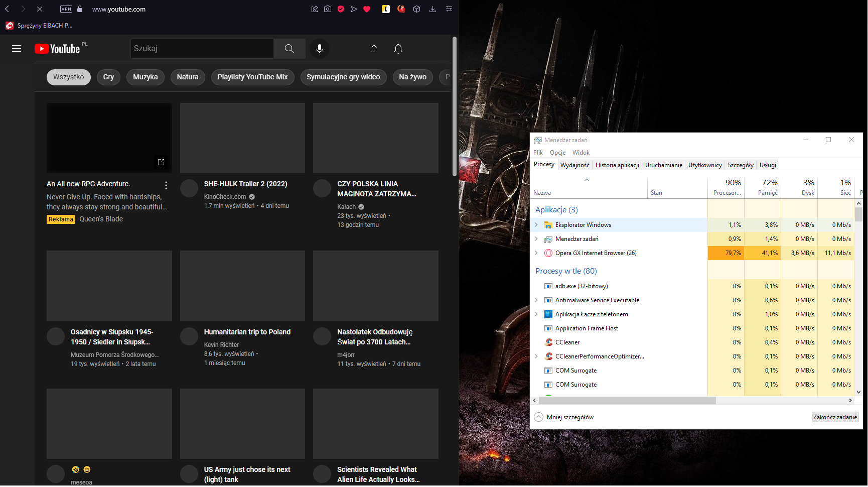Collapse details with Mniej szczegółów
This screenshot has height=487, width=868.
564,417
